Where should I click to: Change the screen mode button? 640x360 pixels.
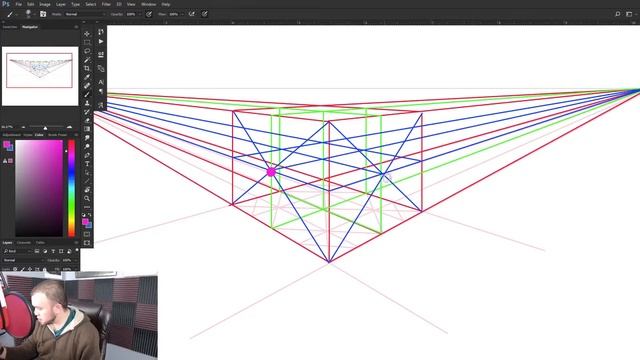(87, 243)
